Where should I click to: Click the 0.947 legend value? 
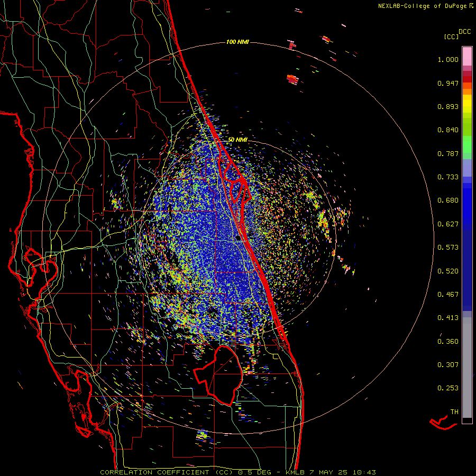click(x=448, y=83)
